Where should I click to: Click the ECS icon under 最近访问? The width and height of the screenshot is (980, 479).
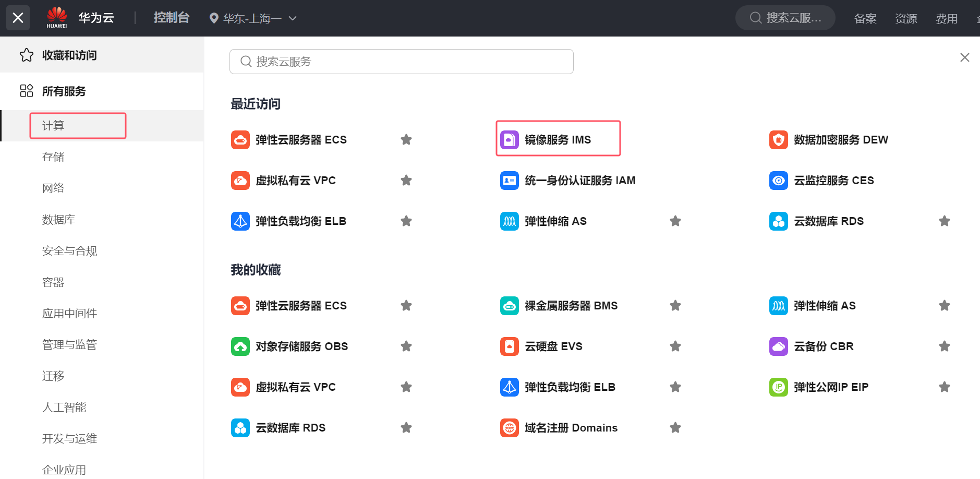[x=240, y=140]
